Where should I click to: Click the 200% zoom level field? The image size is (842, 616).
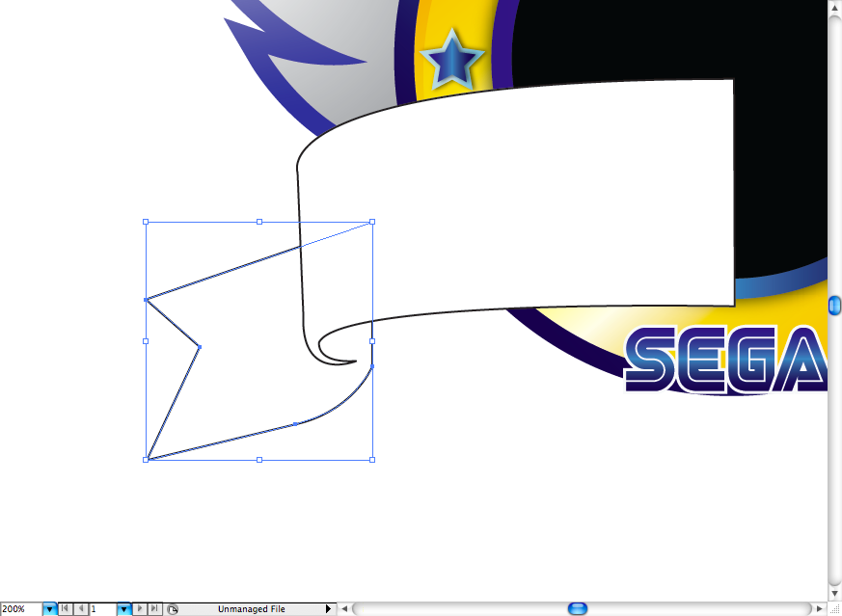pyautogui.click(x=21, y=609)
